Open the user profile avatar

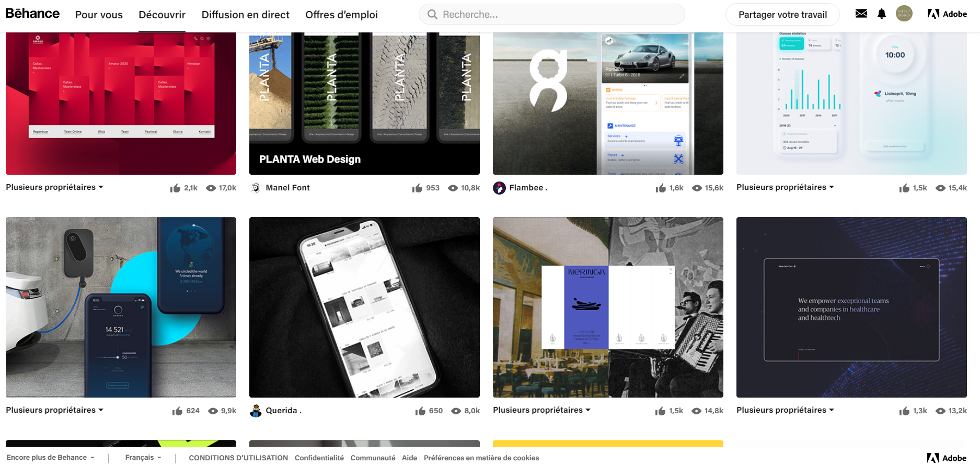(904, 14)
